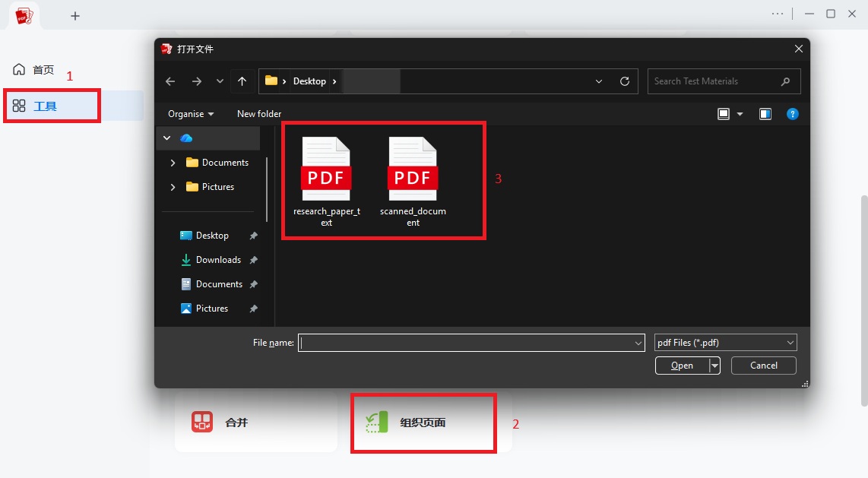Screen dimensions: 868x478
Task: Select scanned_document PDF file
Action: pyautogui.click(x=413, y=182)
